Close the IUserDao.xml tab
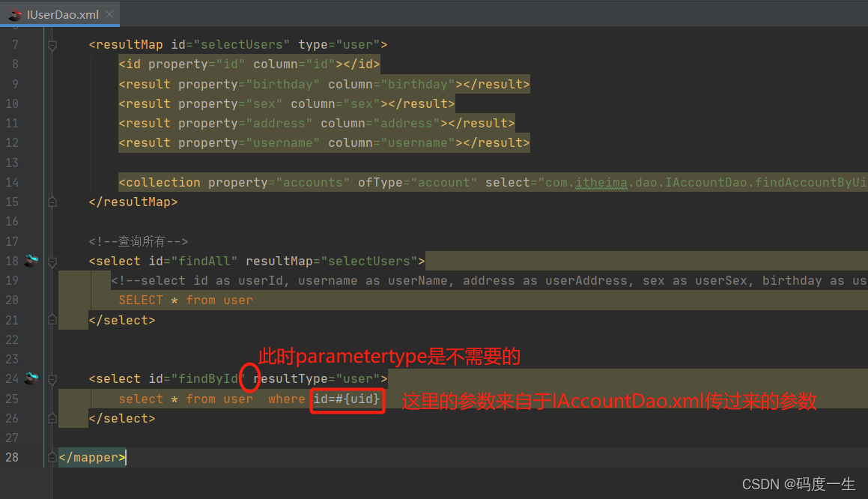The width and height of the screenshot is (868, 499). [109, 14]
